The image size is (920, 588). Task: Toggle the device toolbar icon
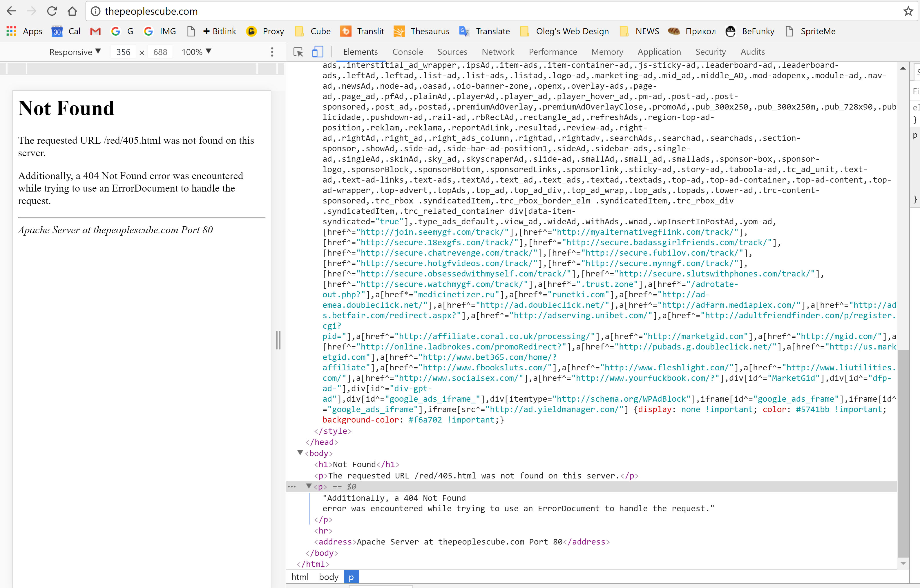tap(318, 52)
